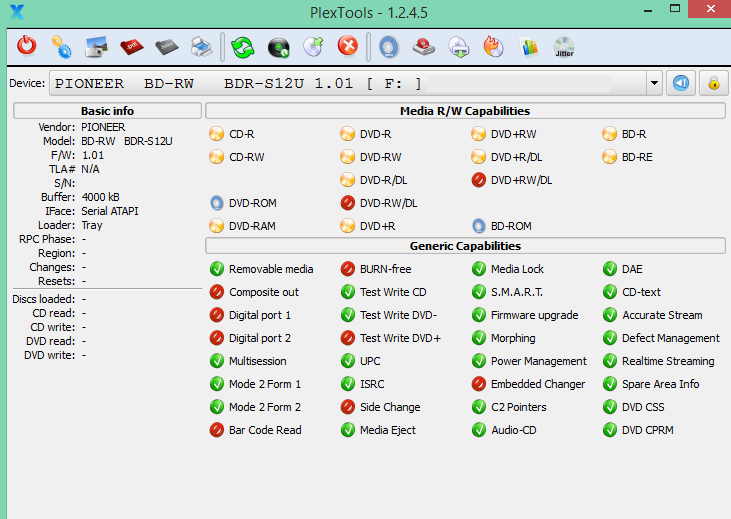Click the 'DVD-RAM' label

click(252, 226)
